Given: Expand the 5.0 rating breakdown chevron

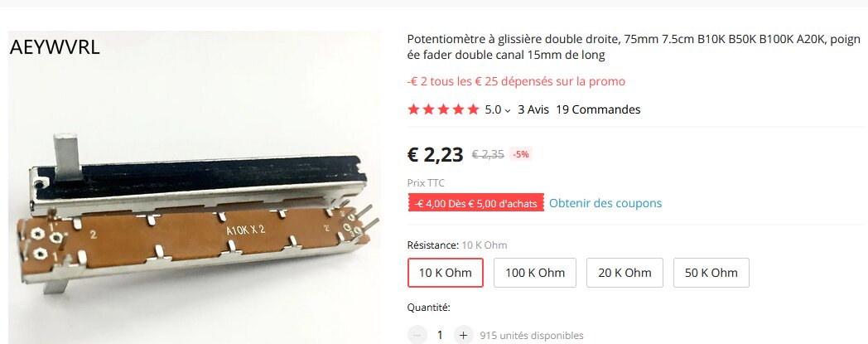Looking at the screenshot, I should [508, 111].
